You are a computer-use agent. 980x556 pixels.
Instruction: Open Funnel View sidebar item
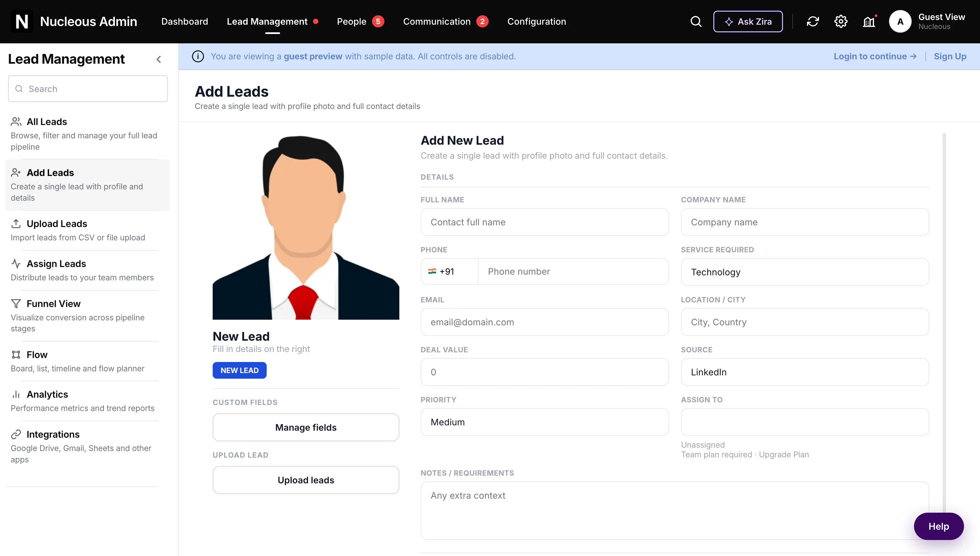87,316
